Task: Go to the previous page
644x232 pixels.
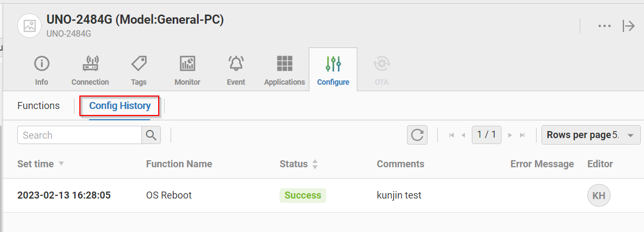Action: (x=463, y=135)
